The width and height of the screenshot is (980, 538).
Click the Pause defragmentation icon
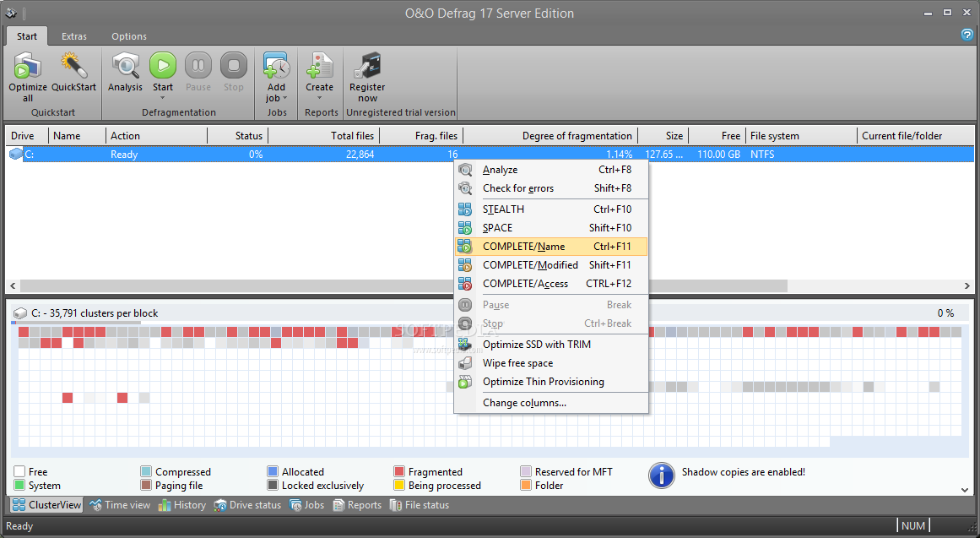point(198,65)
